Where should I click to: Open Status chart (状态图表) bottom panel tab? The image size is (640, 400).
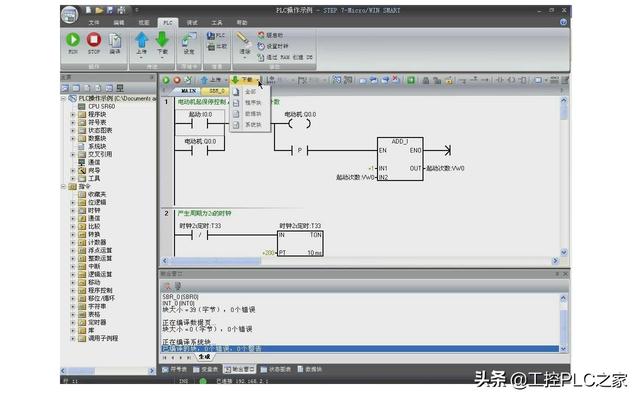[x=276, y=369]
